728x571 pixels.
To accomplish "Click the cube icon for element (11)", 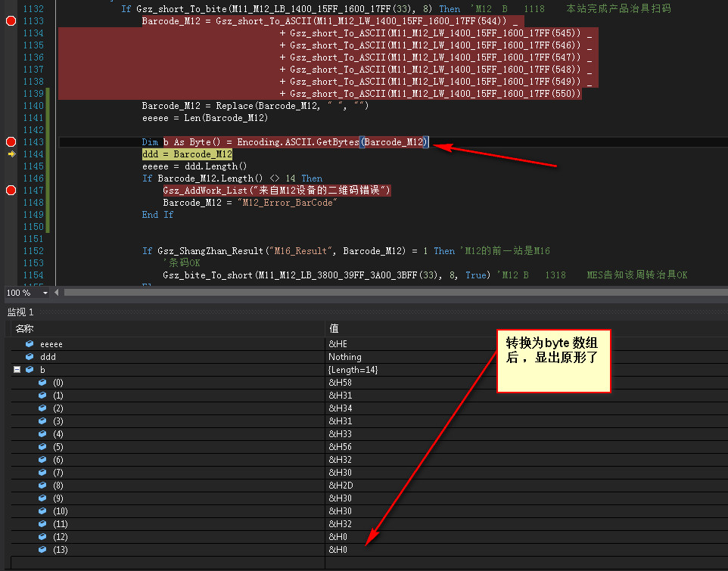I will click(x=42, y=523).
